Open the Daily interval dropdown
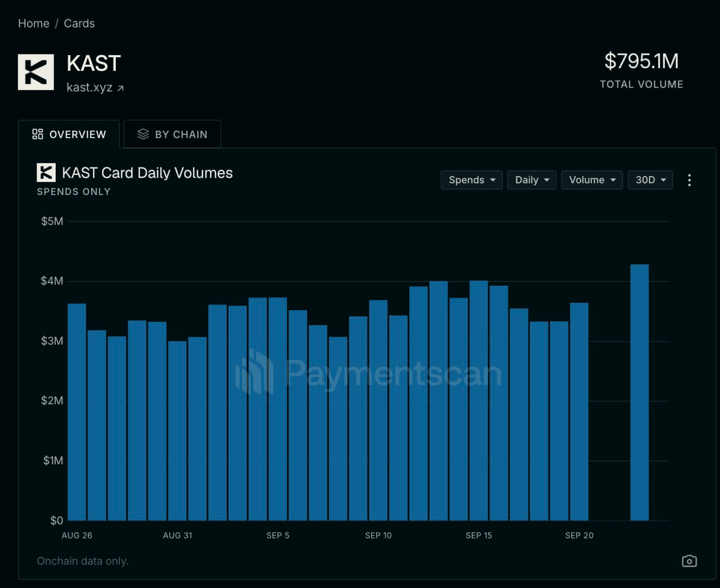 pos(532,180)
